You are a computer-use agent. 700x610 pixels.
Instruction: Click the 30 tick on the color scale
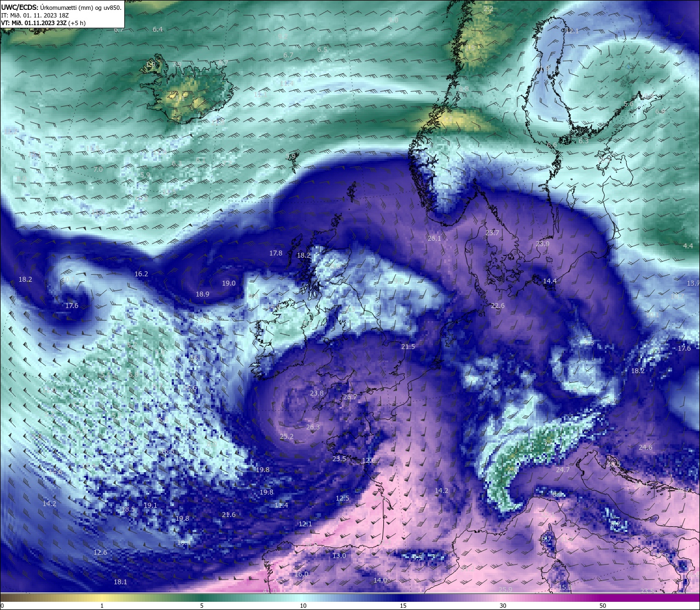pyautogui.click(x=503, y=606)
